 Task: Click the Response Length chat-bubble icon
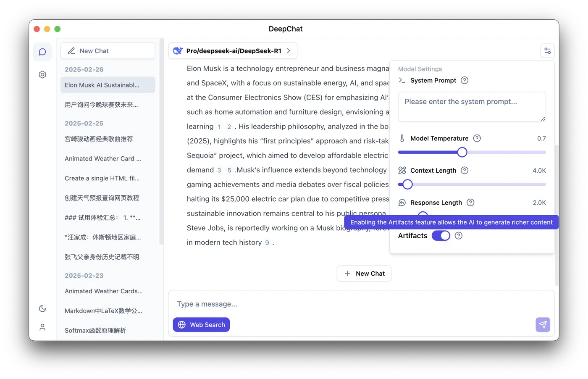pyautogui.click(x=402, y=203)
